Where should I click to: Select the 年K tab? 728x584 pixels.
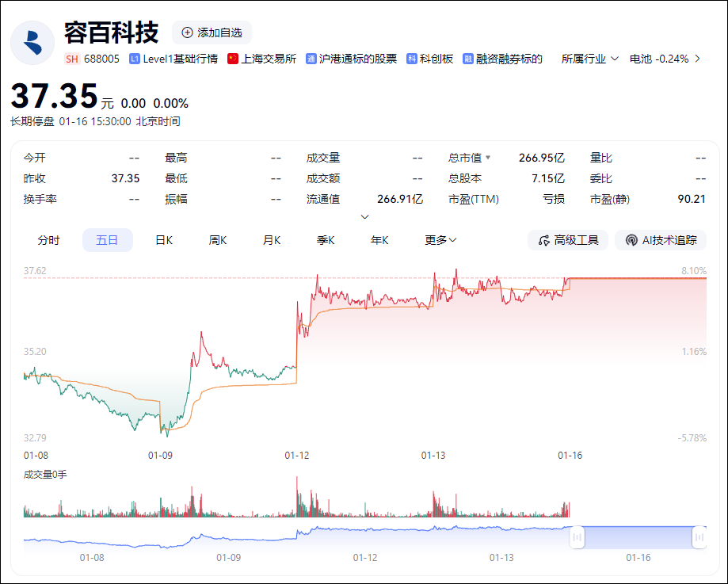[379, 240]
